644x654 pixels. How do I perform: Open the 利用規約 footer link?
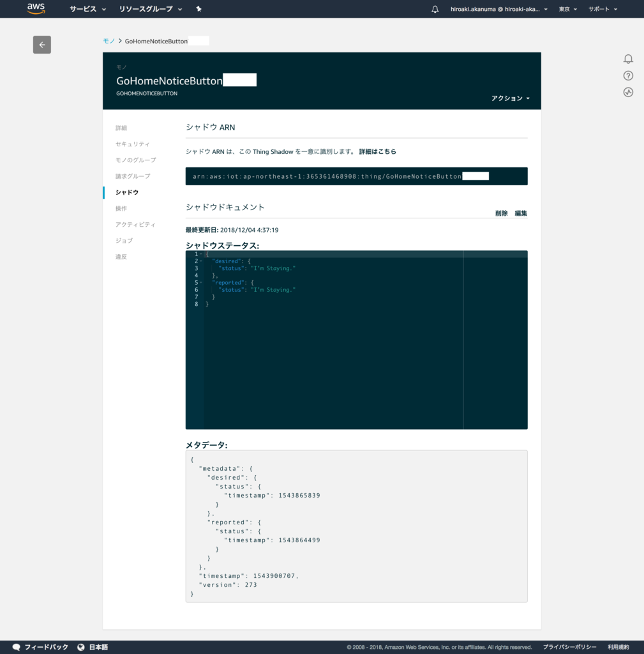click(x=618, y=647)
